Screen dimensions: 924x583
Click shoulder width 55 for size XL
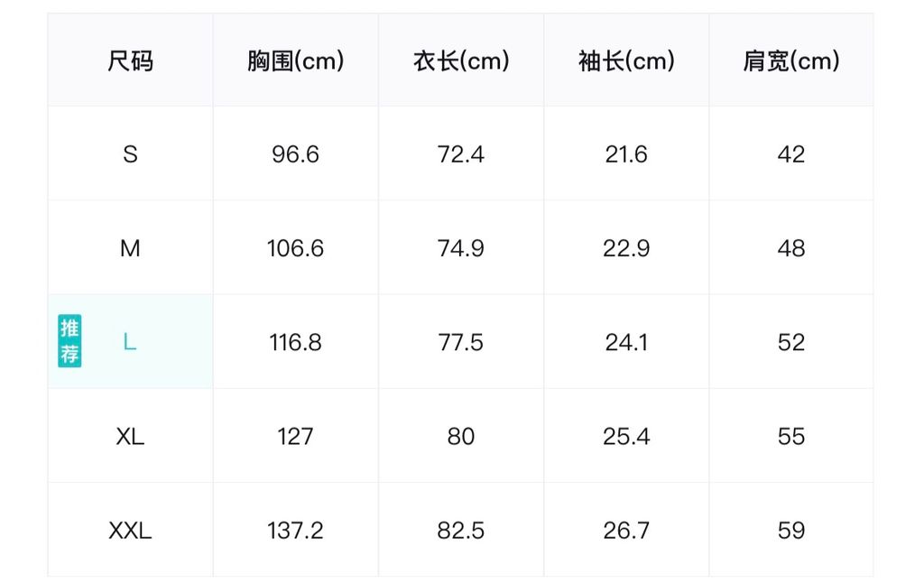coord(790,437)
